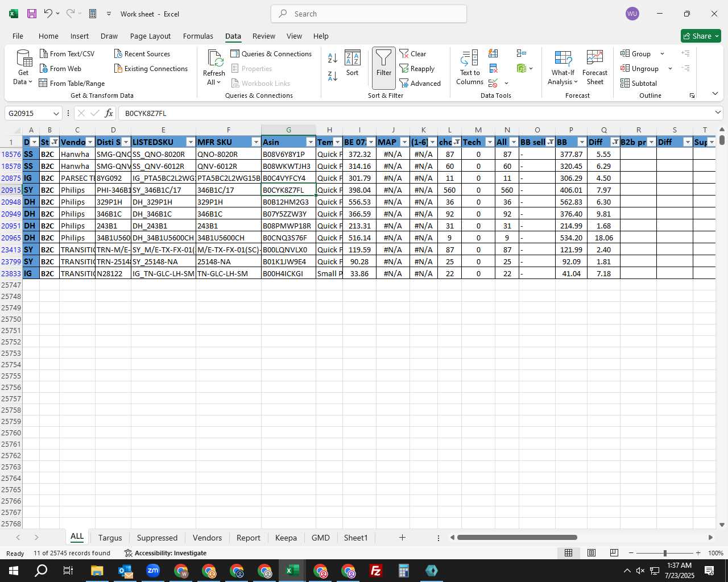Expand the Group dropdown arrow
Screen dimensions: 728x582
[662, 53]
